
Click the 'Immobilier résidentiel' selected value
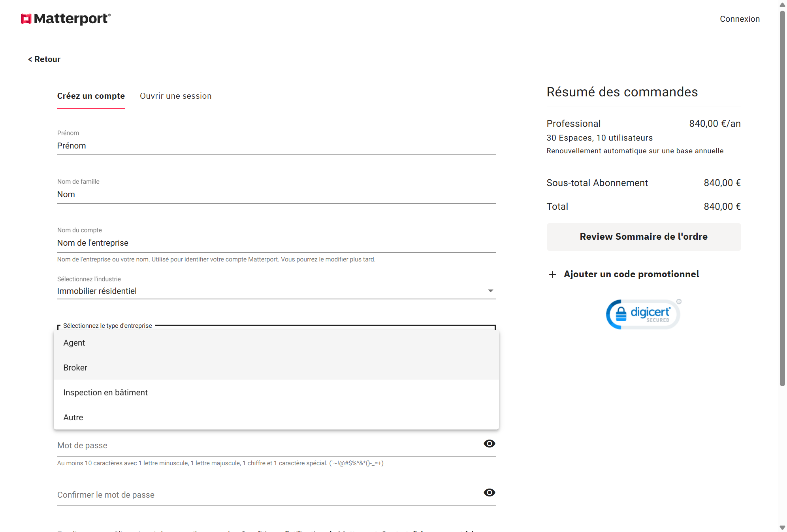coord(97,291)
